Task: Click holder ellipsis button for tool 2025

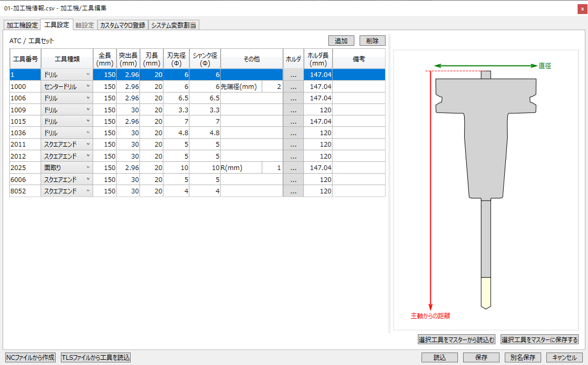Action: coord(293,168)
